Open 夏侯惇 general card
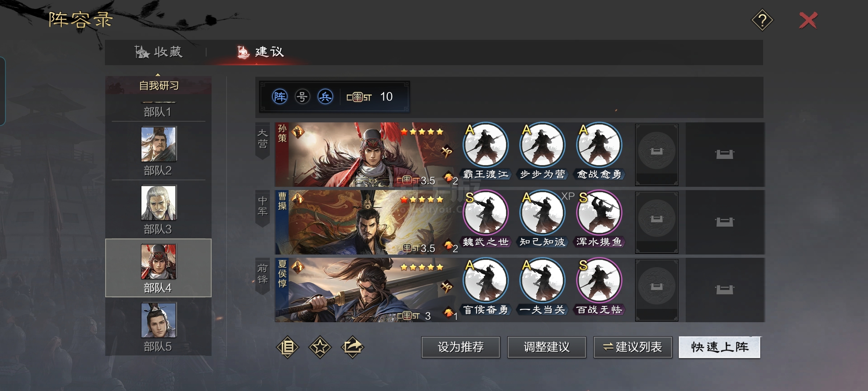The height and width of the screenshot is (391, 868). [x=366, y=290]
